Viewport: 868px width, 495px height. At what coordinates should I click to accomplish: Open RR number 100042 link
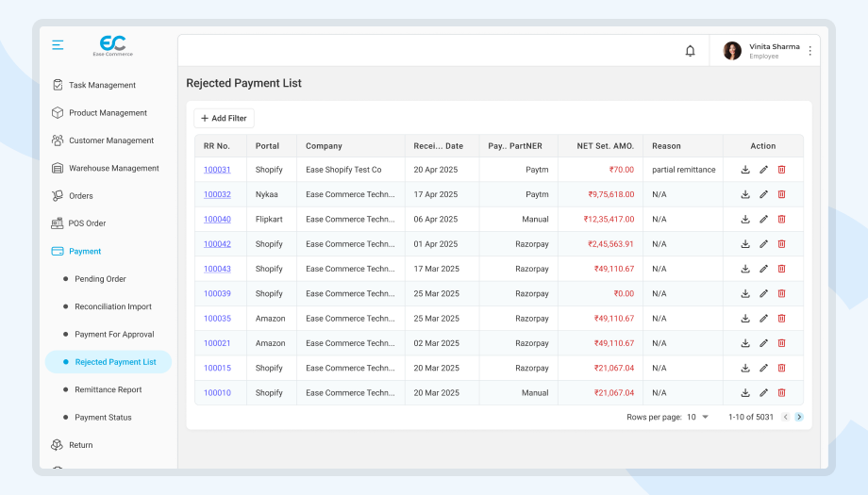pyautogui.click(x=217, y=244)
